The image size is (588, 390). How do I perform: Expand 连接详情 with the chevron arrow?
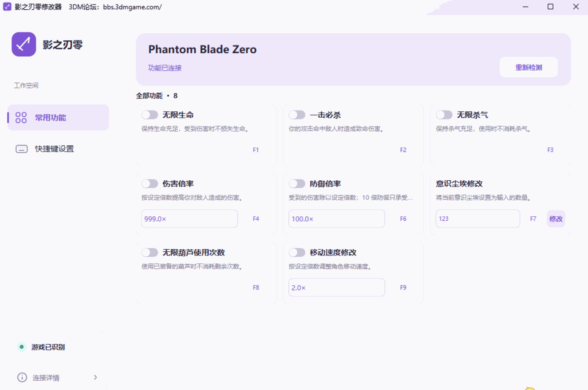pyautogui.click(x=95, y=378)
